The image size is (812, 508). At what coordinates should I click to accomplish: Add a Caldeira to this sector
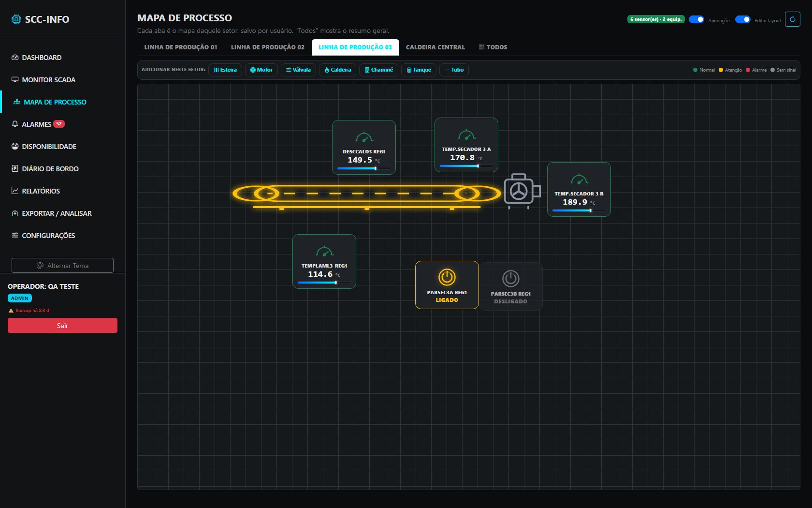pyautogui.click(x=337, y=70)
